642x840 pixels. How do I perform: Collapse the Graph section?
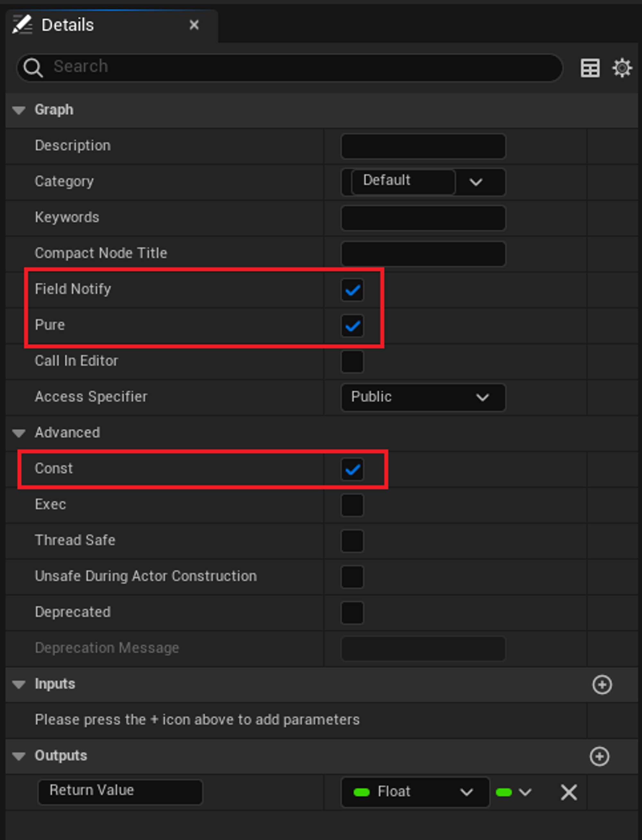[19, 110]
